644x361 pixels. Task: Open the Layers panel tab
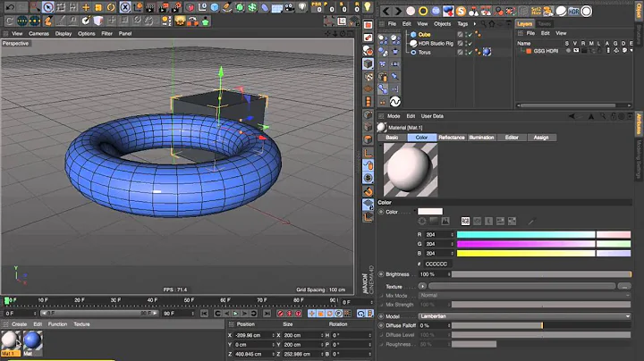pyautogui.click(x=524, y=24)
